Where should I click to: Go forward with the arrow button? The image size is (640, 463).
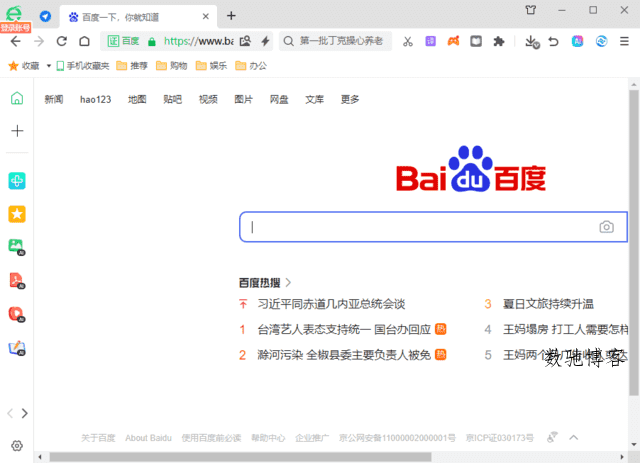39,41
